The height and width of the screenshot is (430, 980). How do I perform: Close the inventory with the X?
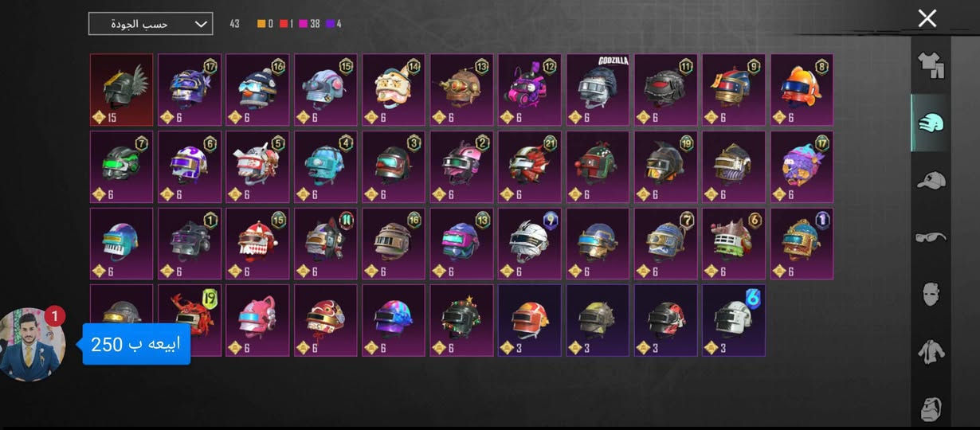coord(927,18)
